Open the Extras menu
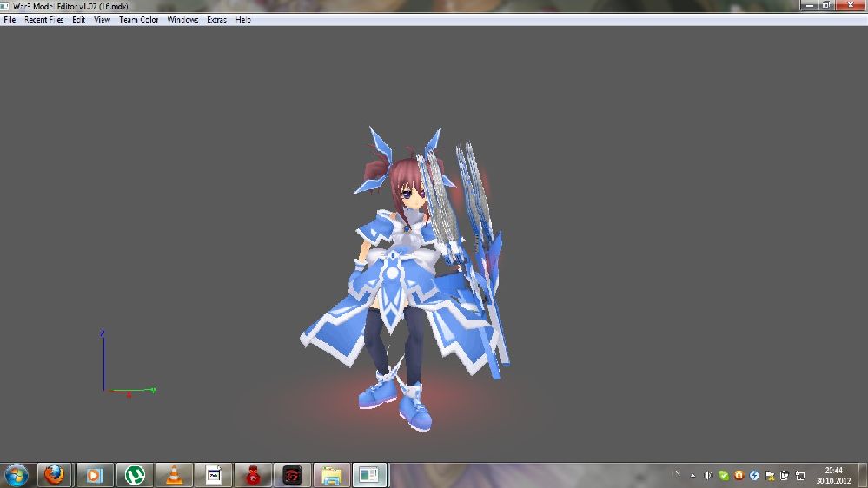 [216, 19]
